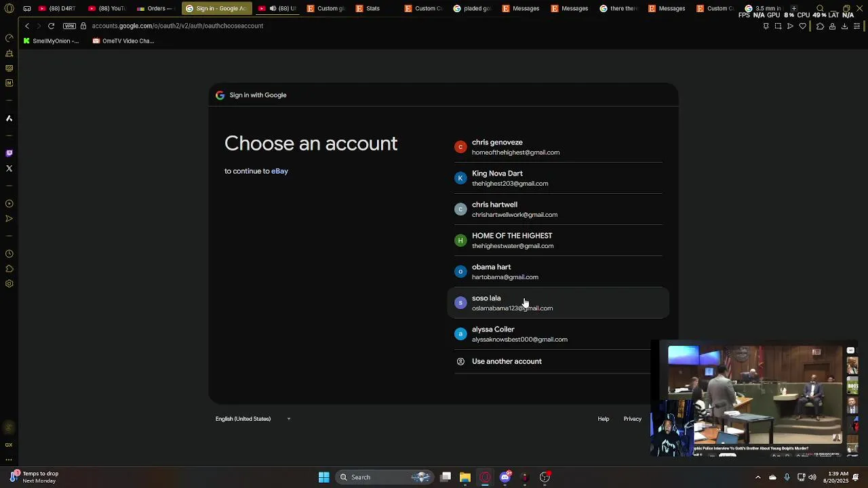
Task: Open the sidebar Settings gear icon
Action: pos(9,283)
